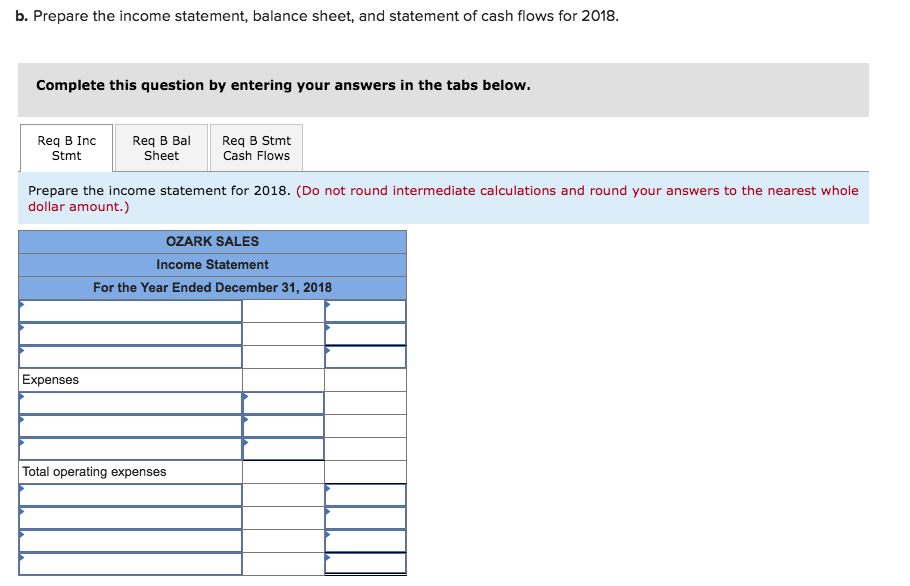Click the rightmost amount cell in the last row
This screenshot has height=586, width=910.
point(365,563)
